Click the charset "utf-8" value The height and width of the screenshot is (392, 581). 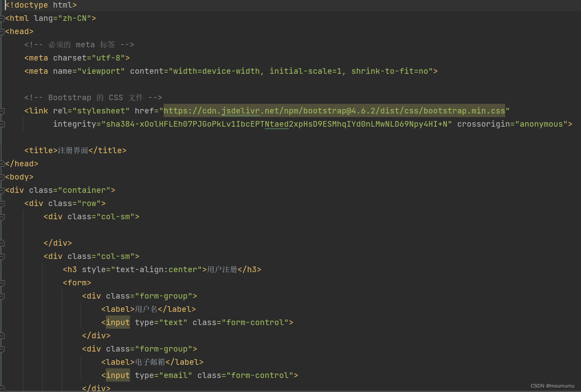click(108, 58)
